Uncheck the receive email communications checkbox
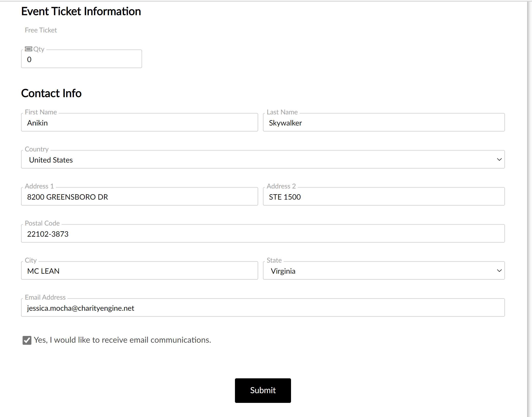This screenshot has height=417, width=532. 27,340
